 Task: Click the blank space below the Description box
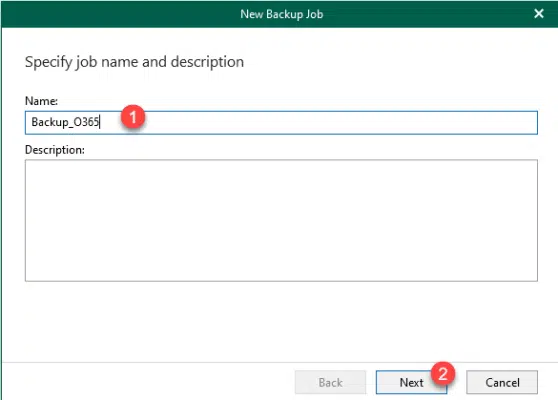pos(281,320)
